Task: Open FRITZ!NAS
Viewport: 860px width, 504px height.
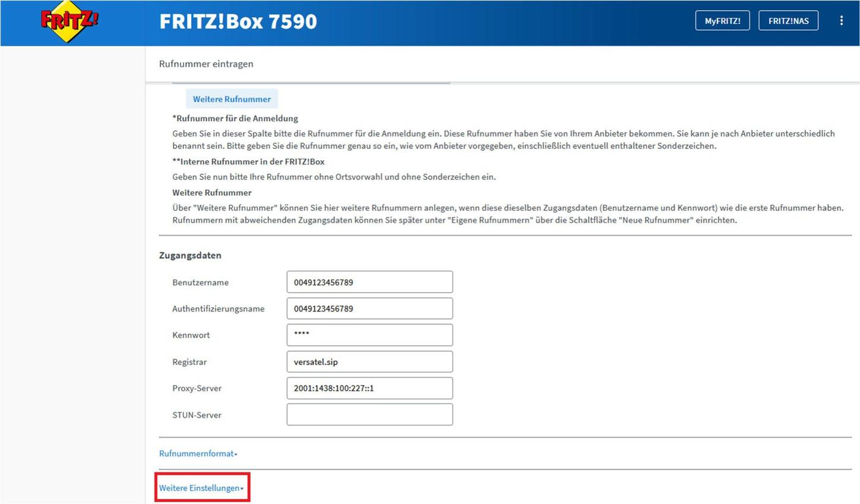Action: 788,20
